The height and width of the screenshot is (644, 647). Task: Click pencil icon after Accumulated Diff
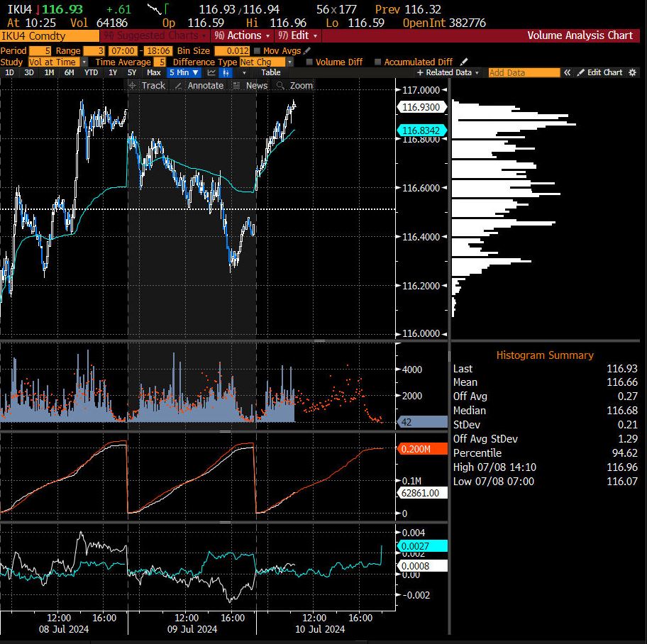point(464,62)
